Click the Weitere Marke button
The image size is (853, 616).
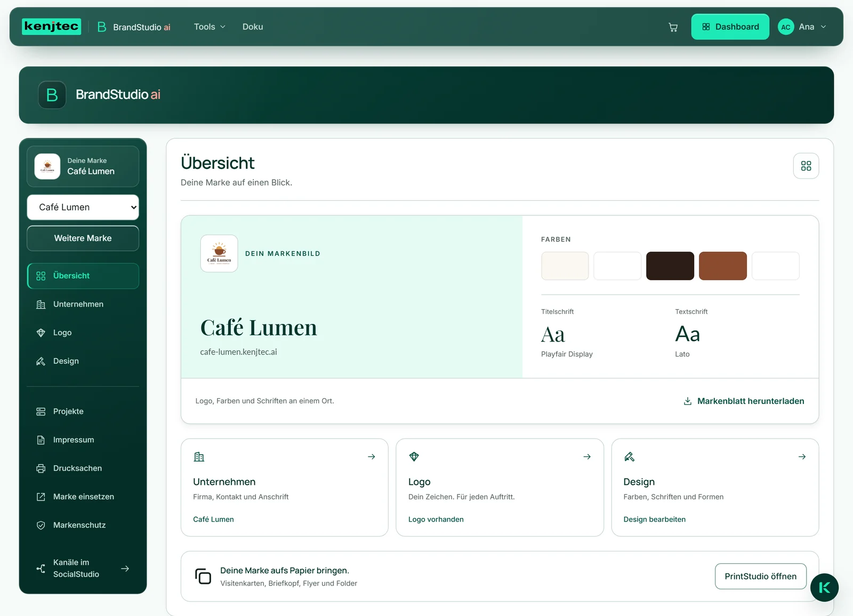click(83, 238)
